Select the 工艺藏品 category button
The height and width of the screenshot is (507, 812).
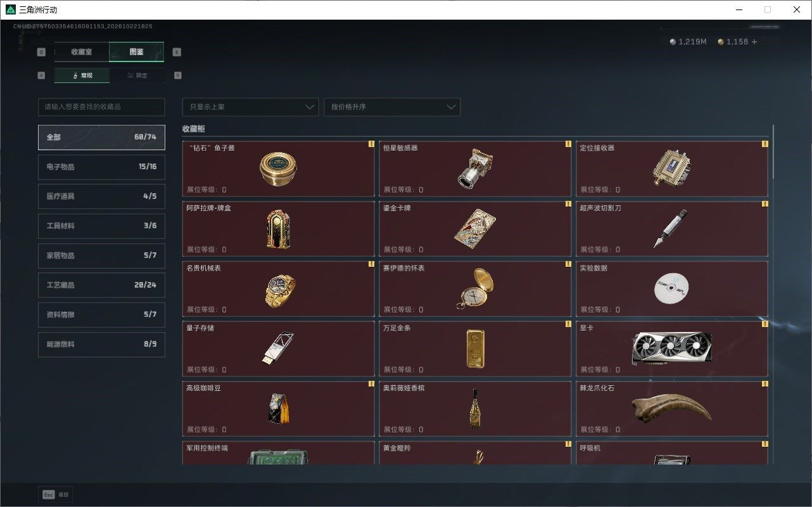(101, 285)
